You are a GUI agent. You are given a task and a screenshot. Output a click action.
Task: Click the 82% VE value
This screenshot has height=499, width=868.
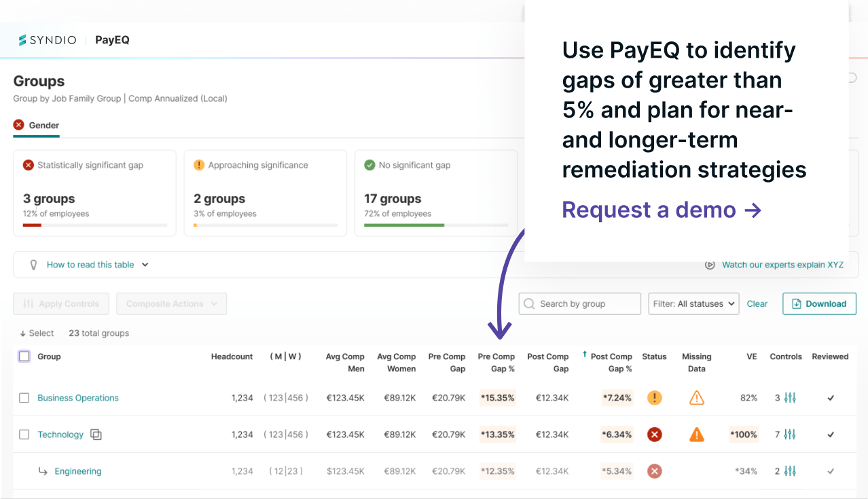coord(748,398)
